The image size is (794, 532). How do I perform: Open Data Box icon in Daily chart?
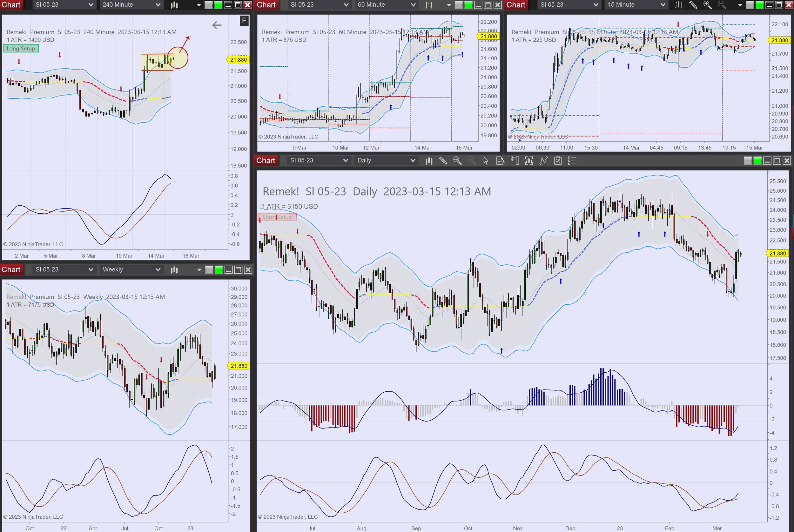click(x=500, y=161)
